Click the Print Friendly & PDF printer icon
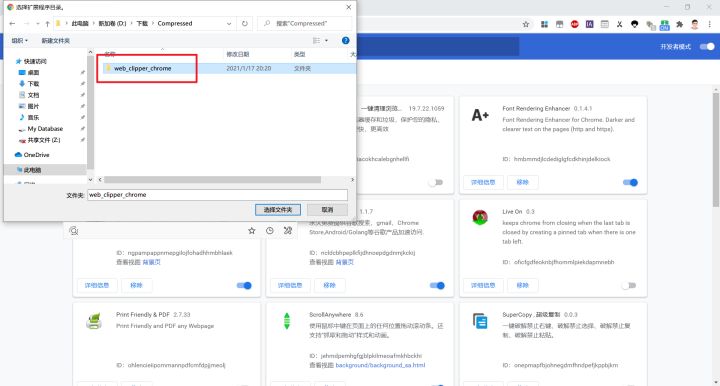 94,321
